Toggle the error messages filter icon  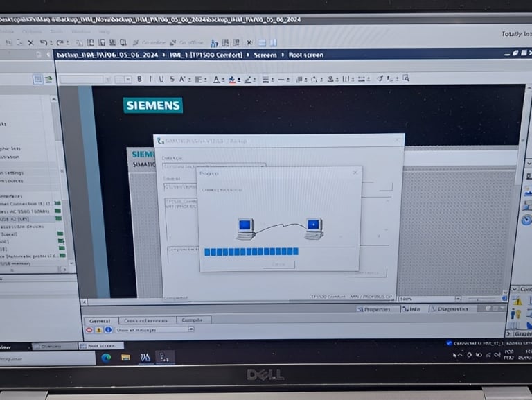click(89, 329)
